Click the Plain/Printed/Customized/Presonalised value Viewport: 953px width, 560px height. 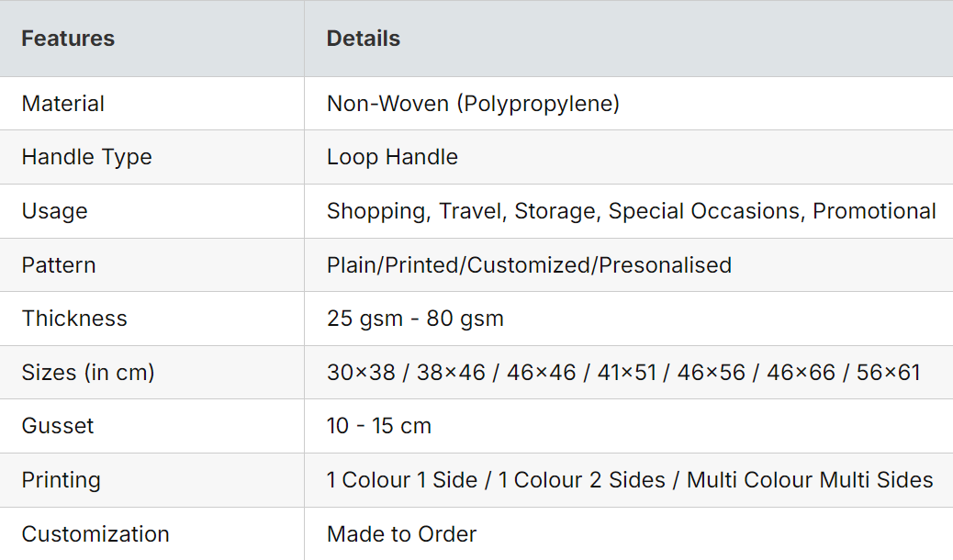click(x=529, y=265)
